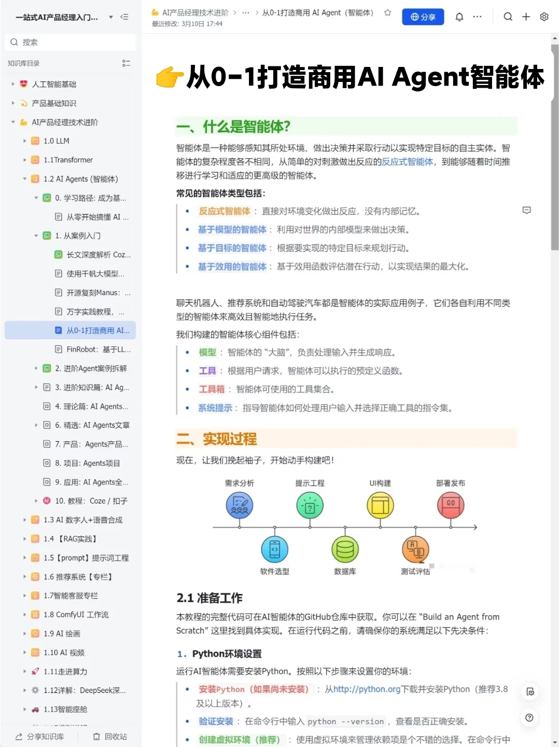Click the 1.9 AI 绘画 icon
The width and height of the screenshot is (560, 747).
35,633
